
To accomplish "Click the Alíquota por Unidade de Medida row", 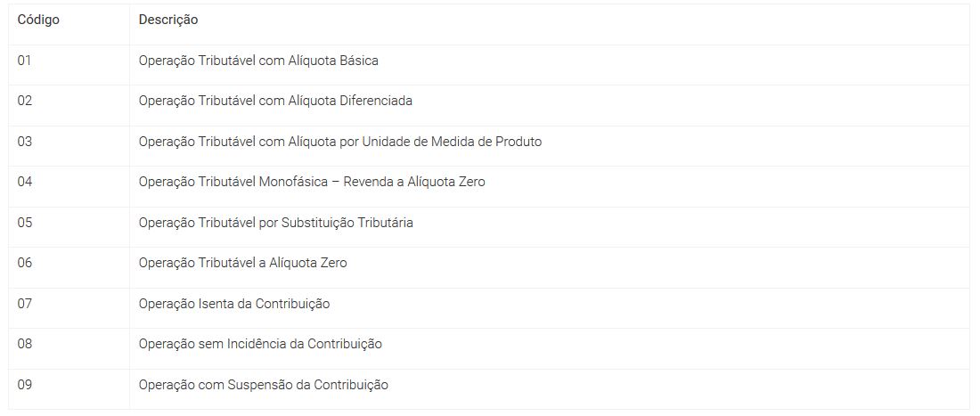I will pyautogui.click(x=489, y=146).
